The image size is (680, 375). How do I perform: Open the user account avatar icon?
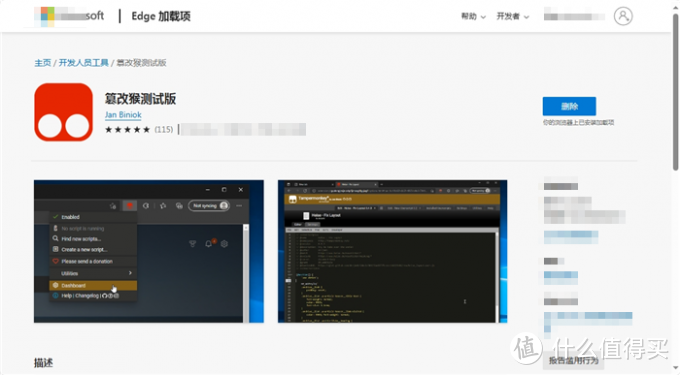[x=623, y=16]
